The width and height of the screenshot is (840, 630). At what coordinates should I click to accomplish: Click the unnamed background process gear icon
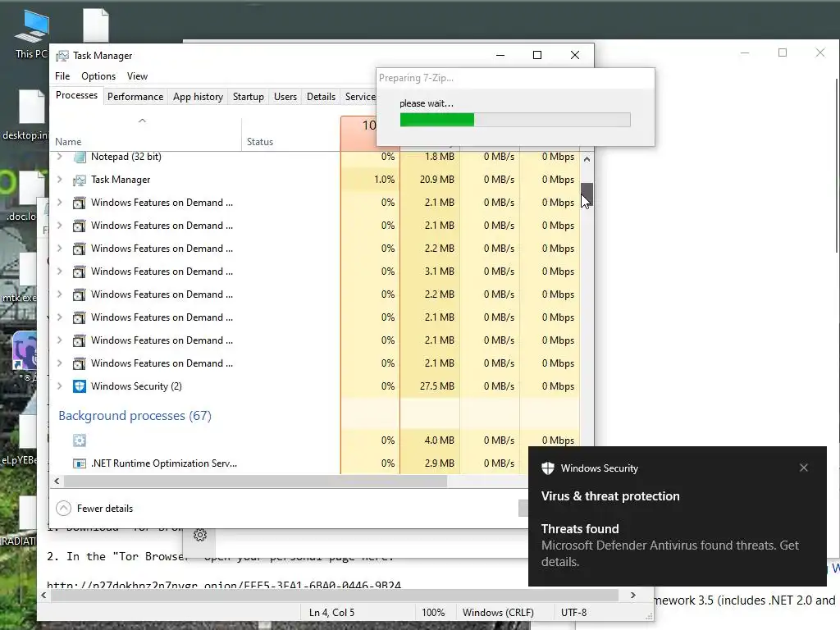pos(80,441)
